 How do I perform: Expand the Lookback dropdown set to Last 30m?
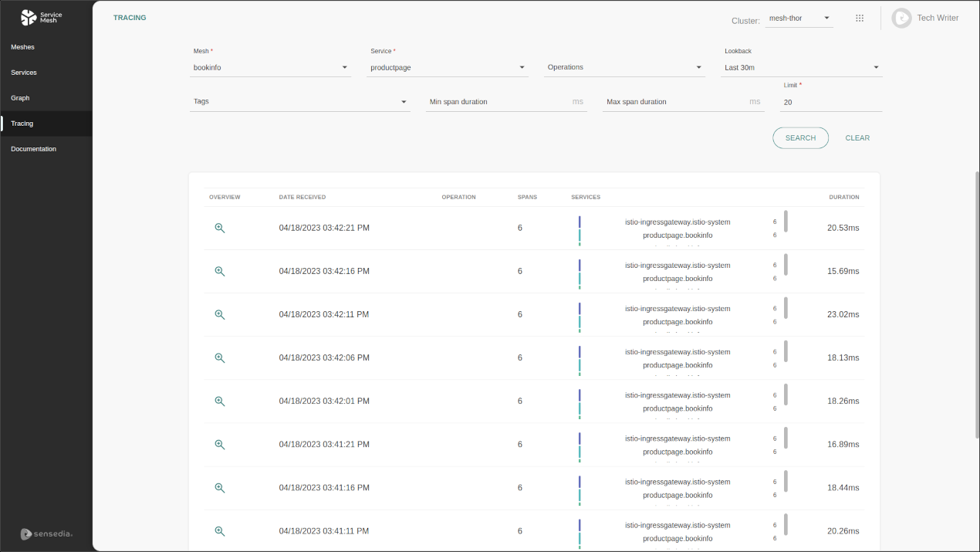(801, 67)
